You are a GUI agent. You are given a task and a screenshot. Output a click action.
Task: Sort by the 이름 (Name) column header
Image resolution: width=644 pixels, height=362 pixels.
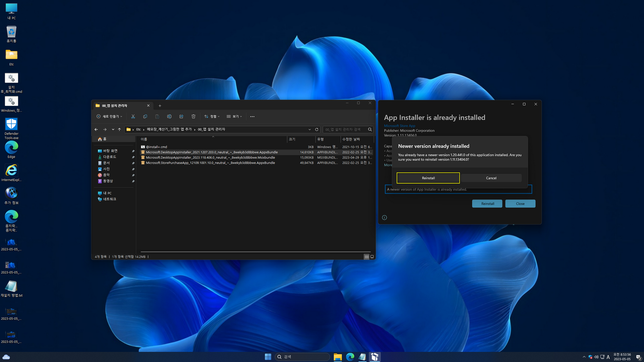(x=213, y=139)
